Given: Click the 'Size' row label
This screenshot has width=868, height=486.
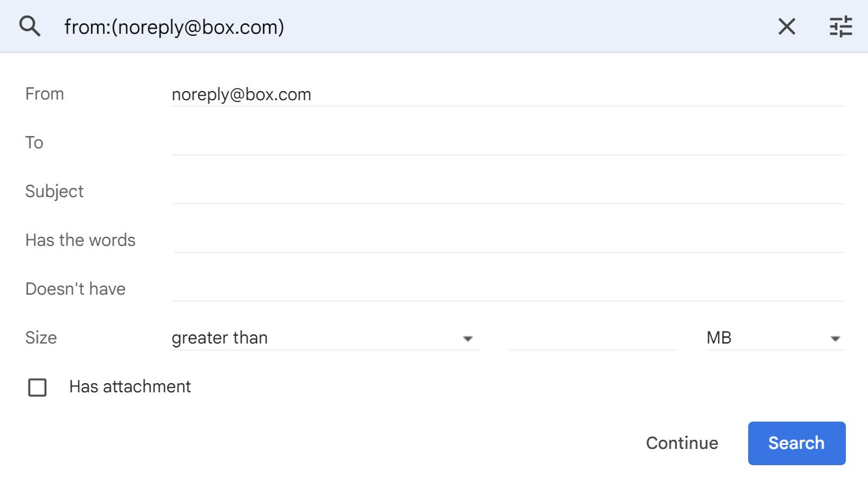Looking at the screenshot, I should (41, 338).
